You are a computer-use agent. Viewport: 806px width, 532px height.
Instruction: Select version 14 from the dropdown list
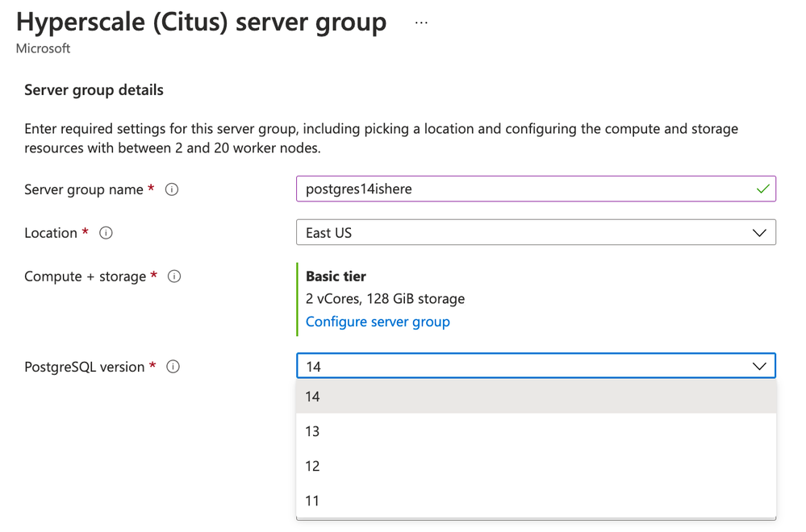click(x=537, y=397)
